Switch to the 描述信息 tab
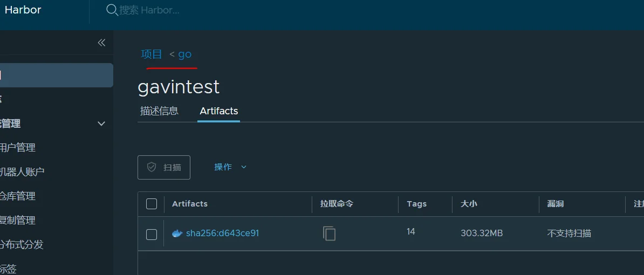 [159, 111]
